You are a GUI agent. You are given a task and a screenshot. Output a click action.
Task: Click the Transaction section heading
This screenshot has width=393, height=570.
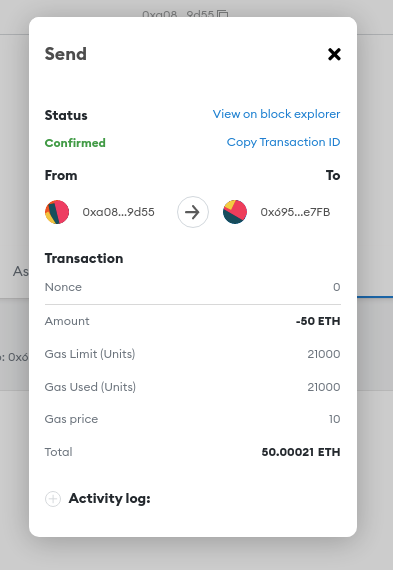tap(84, 258)
